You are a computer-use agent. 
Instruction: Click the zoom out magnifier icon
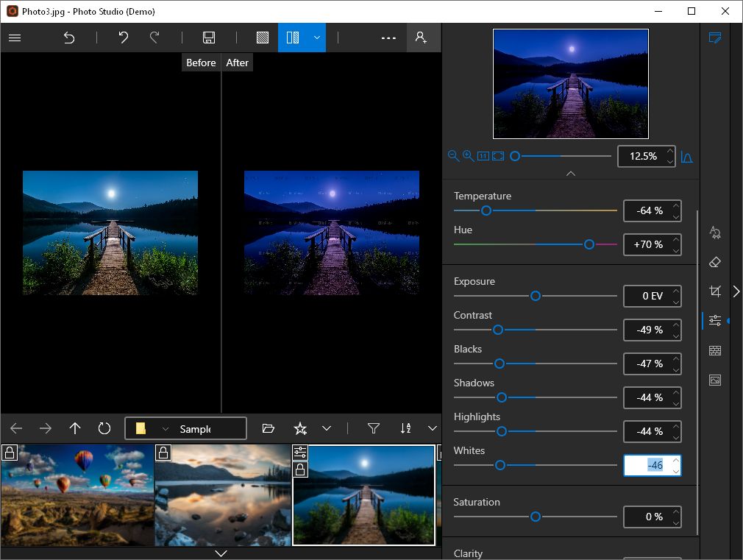(453, 156)
